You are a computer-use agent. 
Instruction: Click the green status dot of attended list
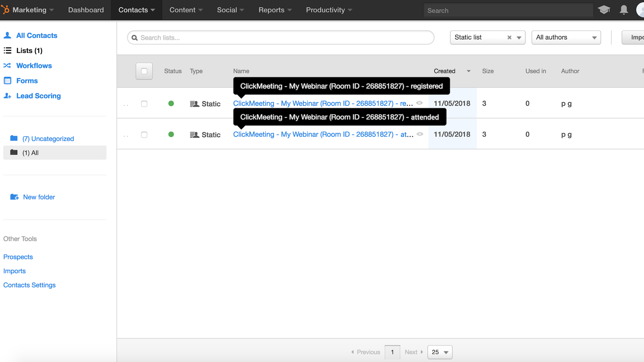pyautogui.click(x=171, y=134)
